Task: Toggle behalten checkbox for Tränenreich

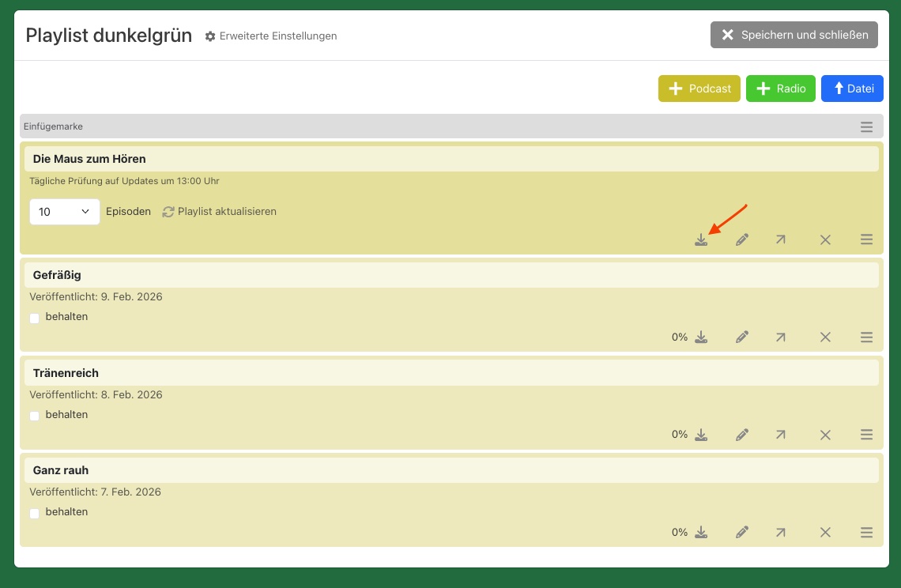Action: pos(35,416)
